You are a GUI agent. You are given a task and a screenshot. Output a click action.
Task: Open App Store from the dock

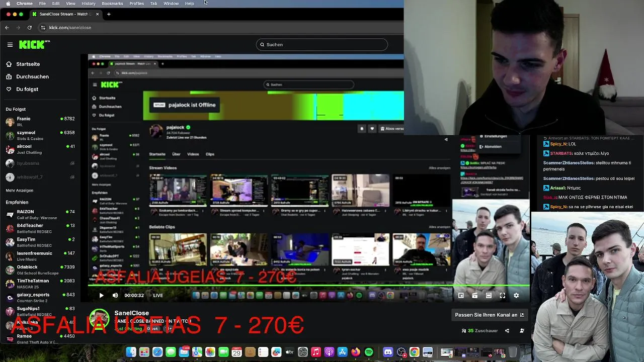pos(342,352)
